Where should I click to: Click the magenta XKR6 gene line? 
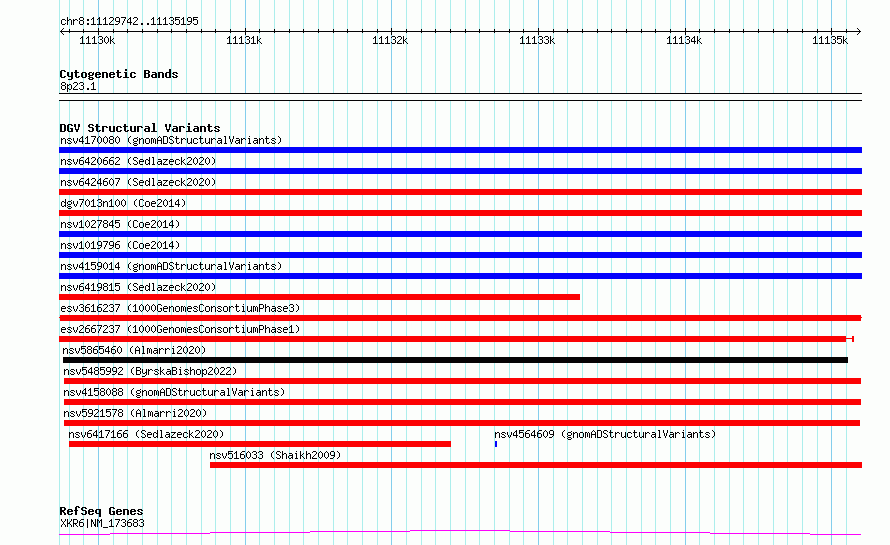(x=460, y=533)
